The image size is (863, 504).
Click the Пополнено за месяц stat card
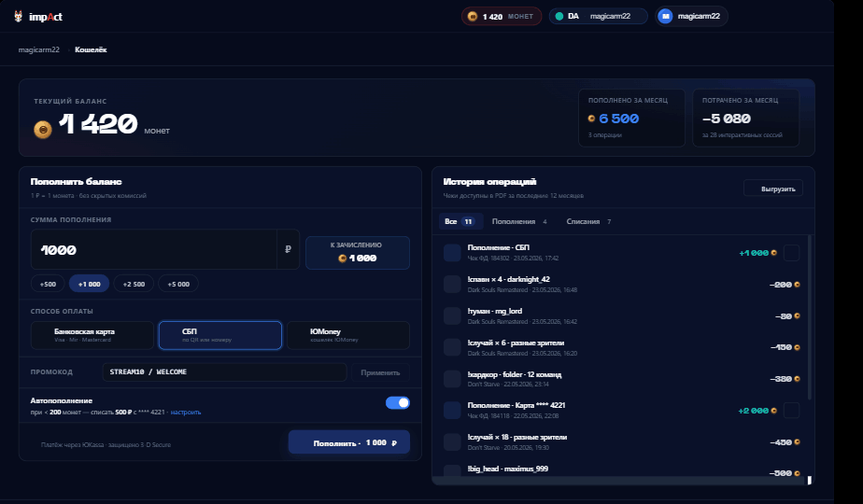click(x=631, y=118)
